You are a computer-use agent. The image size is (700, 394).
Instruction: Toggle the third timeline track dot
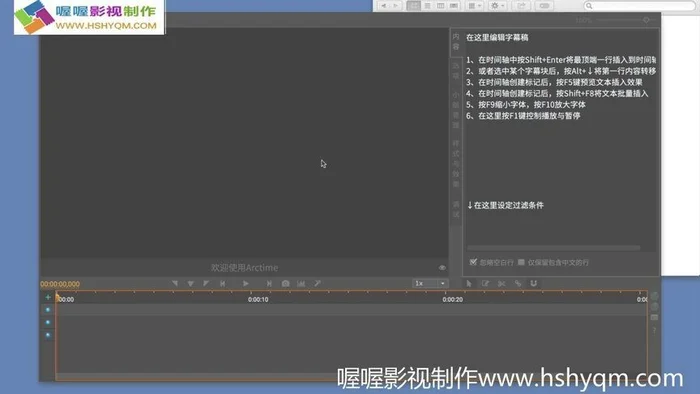[48, 335]
